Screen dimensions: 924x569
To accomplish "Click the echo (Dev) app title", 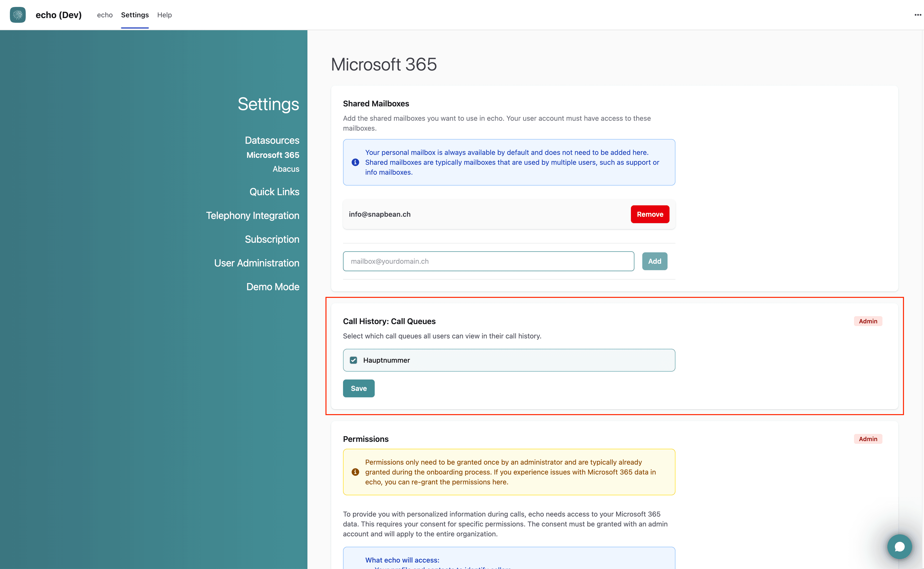I will point(59,15).
